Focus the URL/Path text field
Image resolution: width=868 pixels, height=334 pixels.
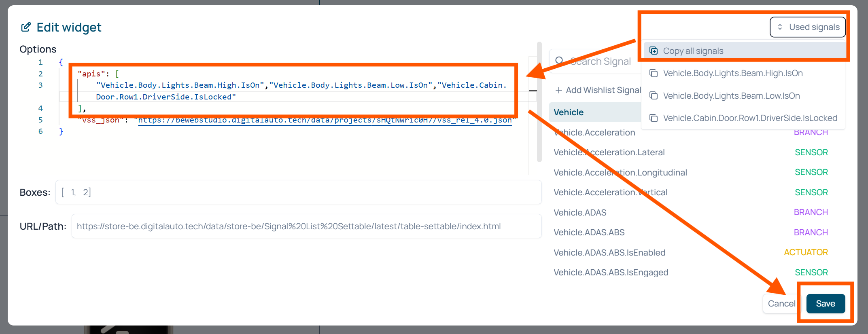pyautogui.click(x=306, y=226)
